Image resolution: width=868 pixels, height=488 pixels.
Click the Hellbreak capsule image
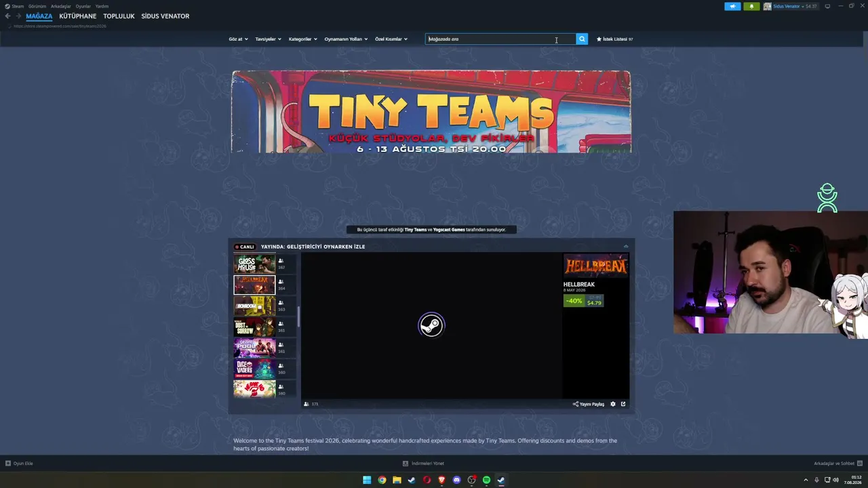[x=596, y=266]
